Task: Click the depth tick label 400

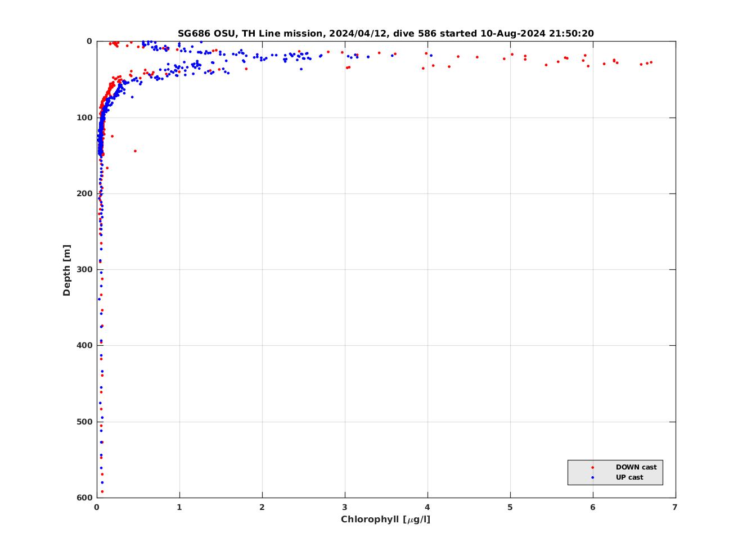Action: point(84,345)
